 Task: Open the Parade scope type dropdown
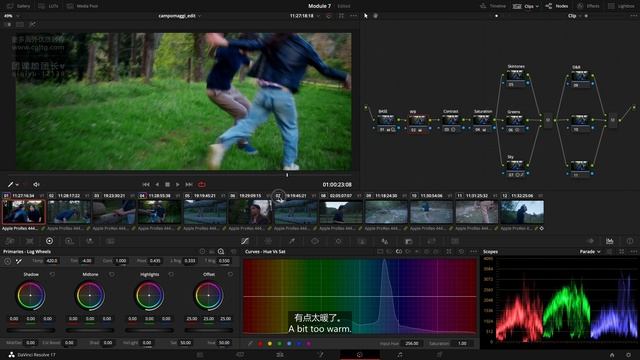click(x=590, y=251)
